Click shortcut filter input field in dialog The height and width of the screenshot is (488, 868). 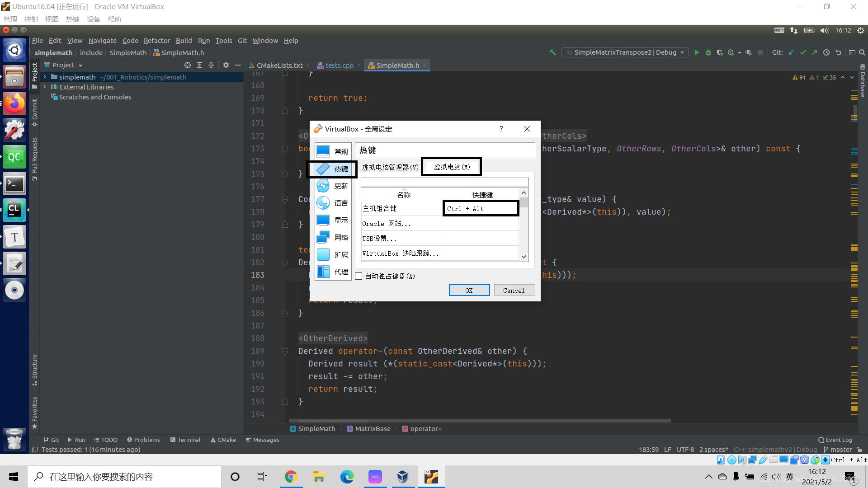[x=444, y=182]
